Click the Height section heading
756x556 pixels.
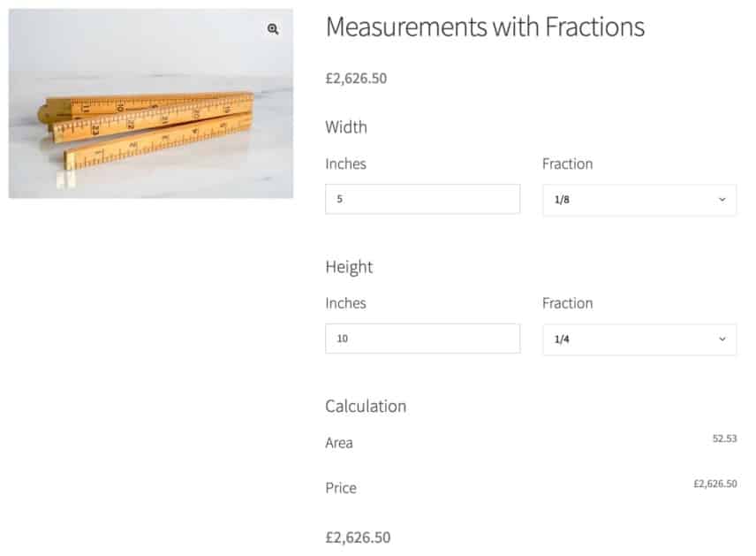(348, 267)
